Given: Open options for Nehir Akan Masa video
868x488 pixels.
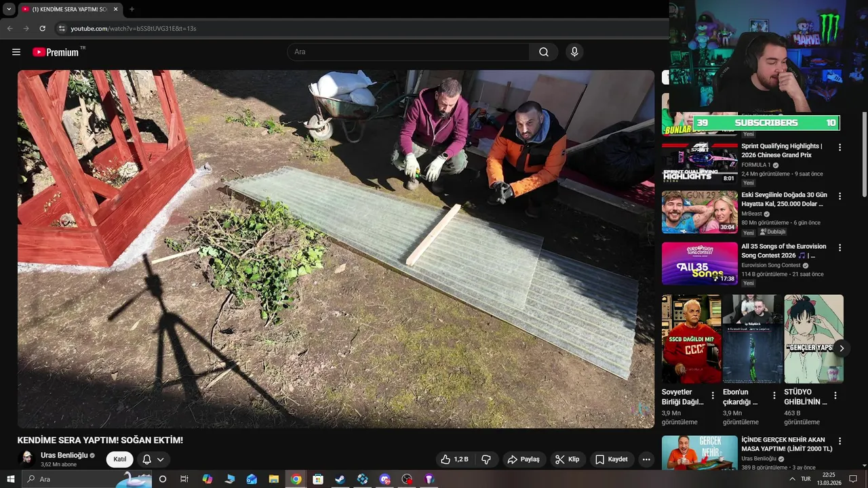Looking at the screenshot, I should pyautogui.click(x=840, y=441).
